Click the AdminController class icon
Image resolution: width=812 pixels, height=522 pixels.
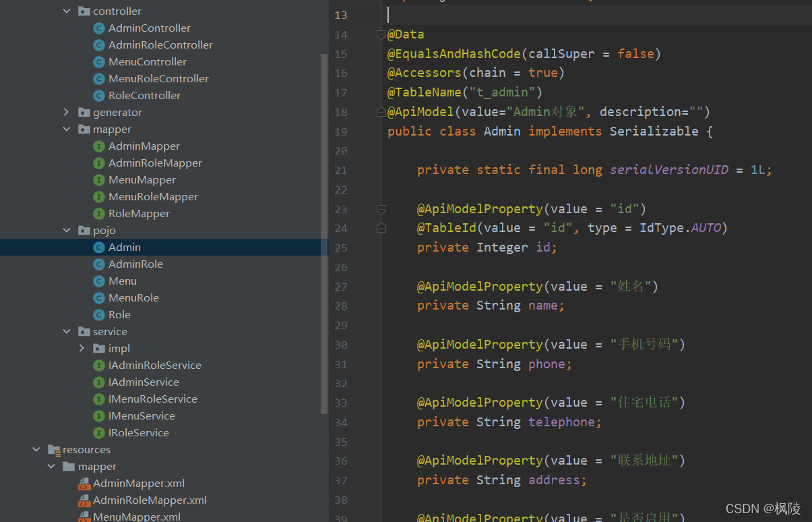coord(99,28)
